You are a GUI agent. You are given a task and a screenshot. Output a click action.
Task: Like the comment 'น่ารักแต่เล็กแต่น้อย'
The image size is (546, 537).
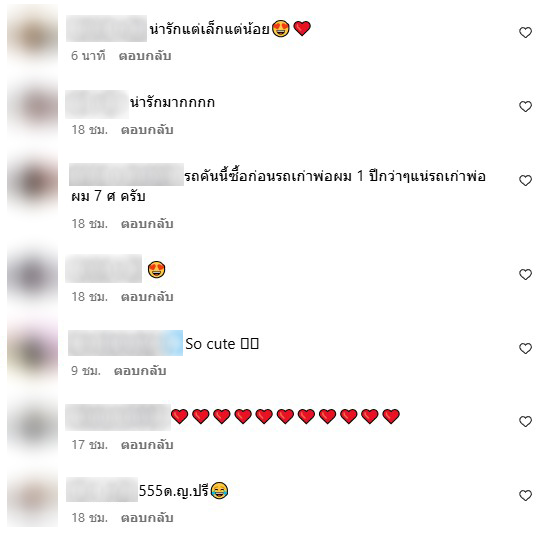coord(525,32)
